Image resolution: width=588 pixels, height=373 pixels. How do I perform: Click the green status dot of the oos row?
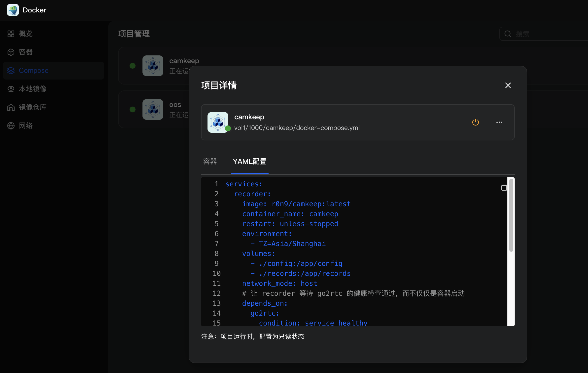click(x=133, y=109)
